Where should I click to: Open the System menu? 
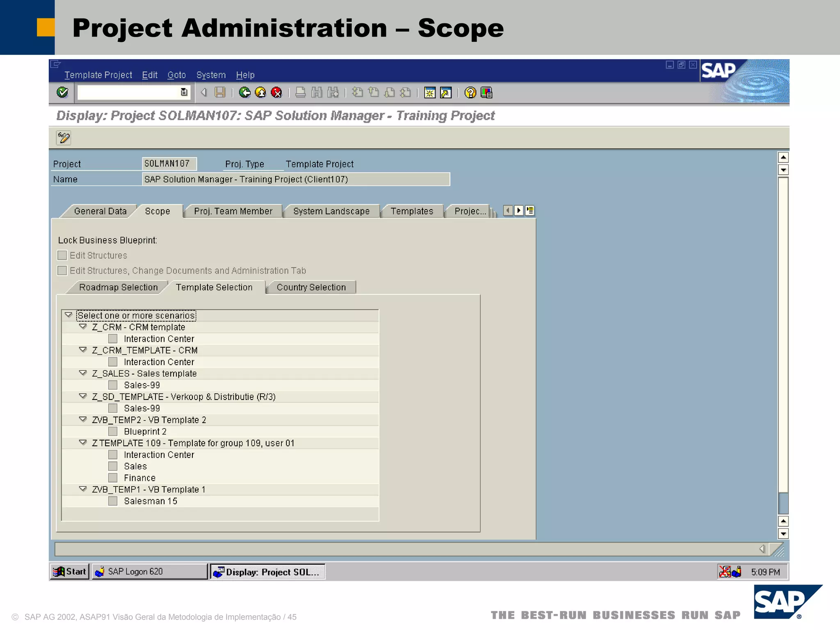click(211, 75)
